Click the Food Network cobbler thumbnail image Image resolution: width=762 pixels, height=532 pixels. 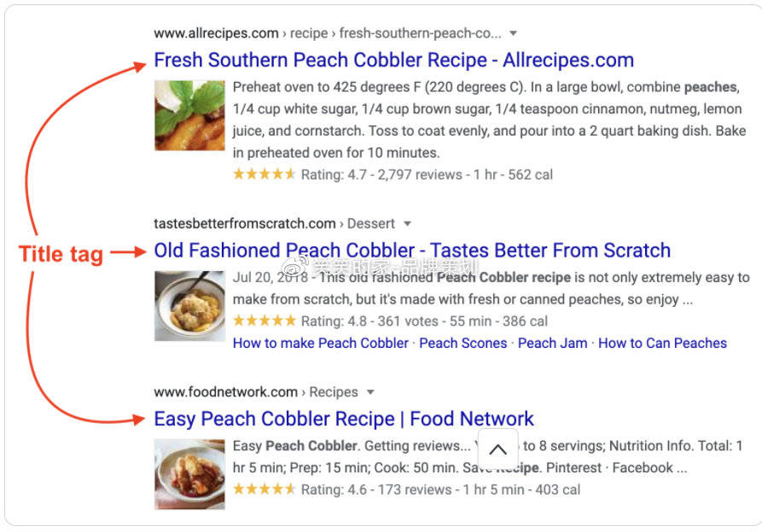(189, 474)
